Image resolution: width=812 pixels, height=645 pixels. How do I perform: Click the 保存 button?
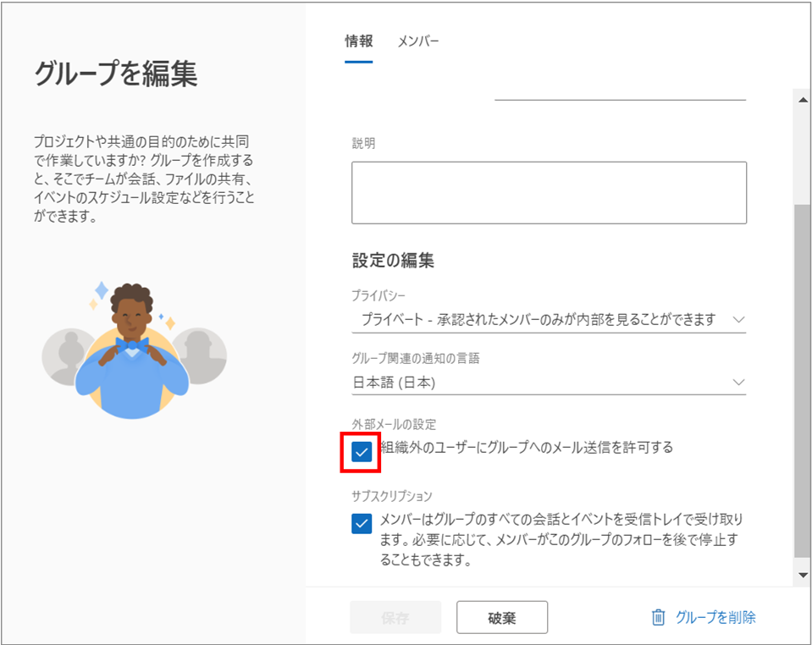click(395, 617)
